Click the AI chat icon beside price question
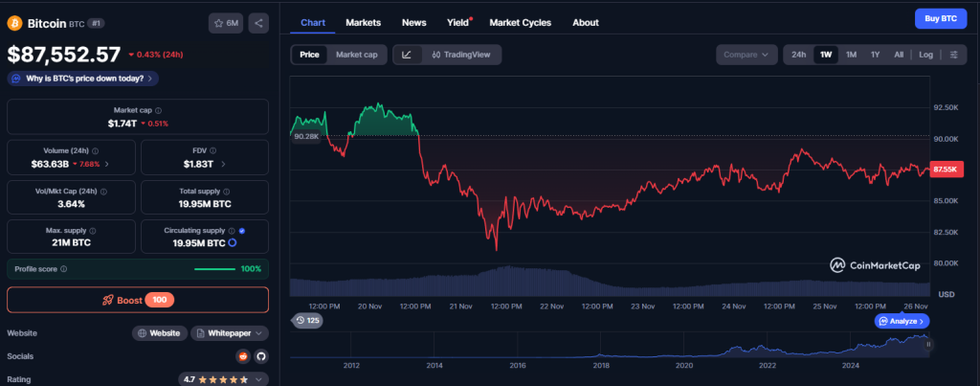The height and width of the screenshot is (386, 980). pos(16,79)
